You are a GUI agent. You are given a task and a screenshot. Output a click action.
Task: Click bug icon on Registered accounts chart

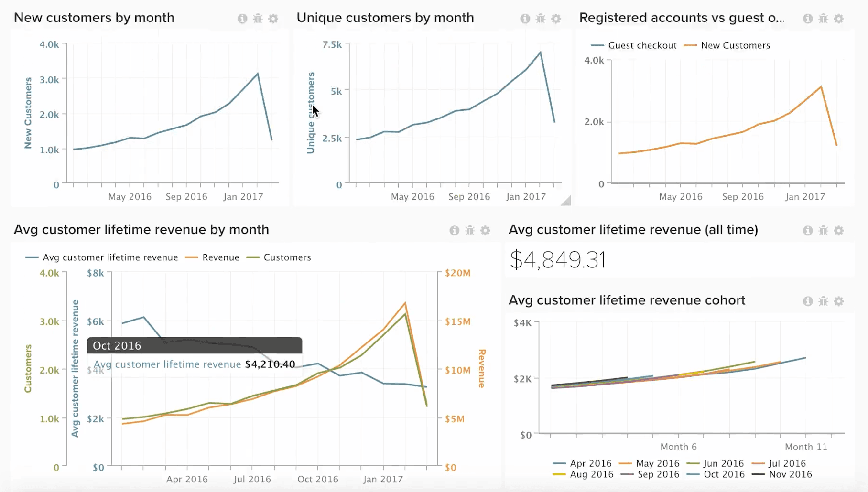tap(823, 19)
